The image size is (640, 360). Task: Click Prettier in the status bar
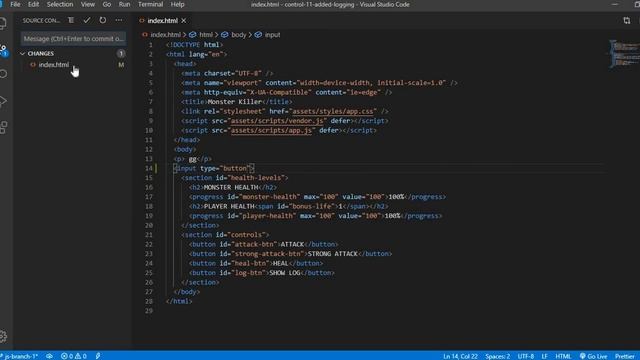coord(625,356)
